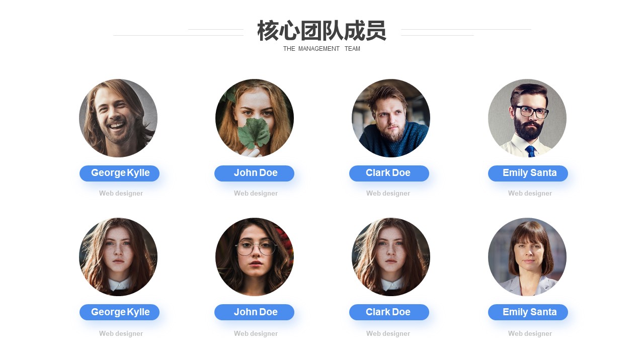Select the bottom-row George Kylle label
This screenshot has height=362, width=644.
(x=120, y=312)
